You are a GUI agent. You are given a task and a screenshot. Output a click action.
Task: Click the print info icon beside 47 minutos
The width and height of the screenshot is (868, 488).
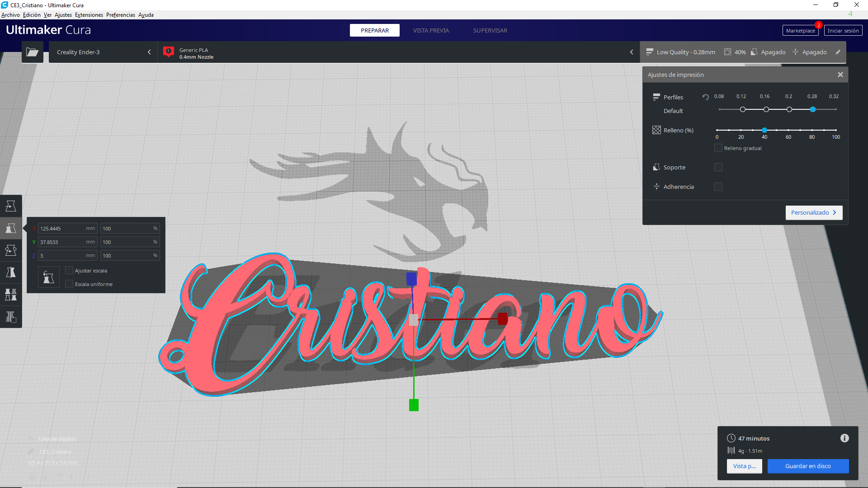tap(844, 438)
